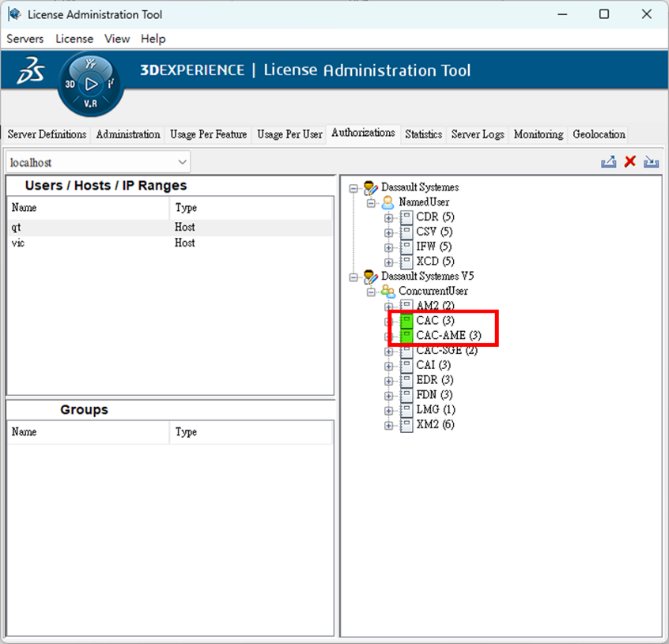Click the Dassault Systemes 3DS logo
The width and height of the screenshot is (669, 644).
pyautogui.click(x=30, y=70)
